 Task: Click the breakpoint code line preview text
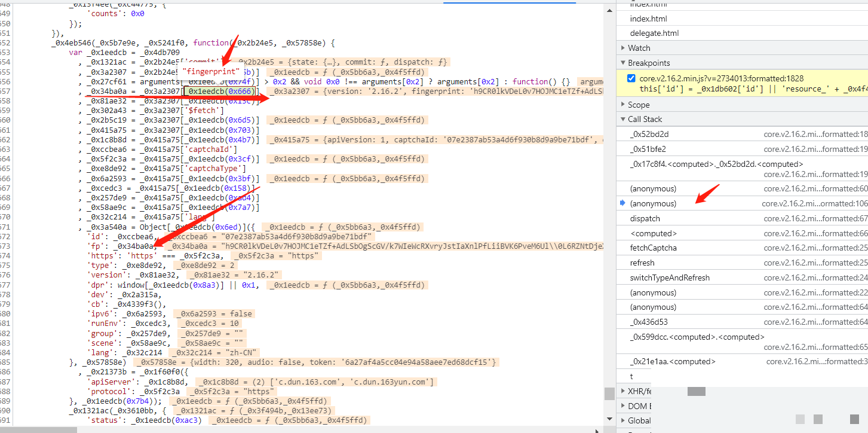(753, 89)
